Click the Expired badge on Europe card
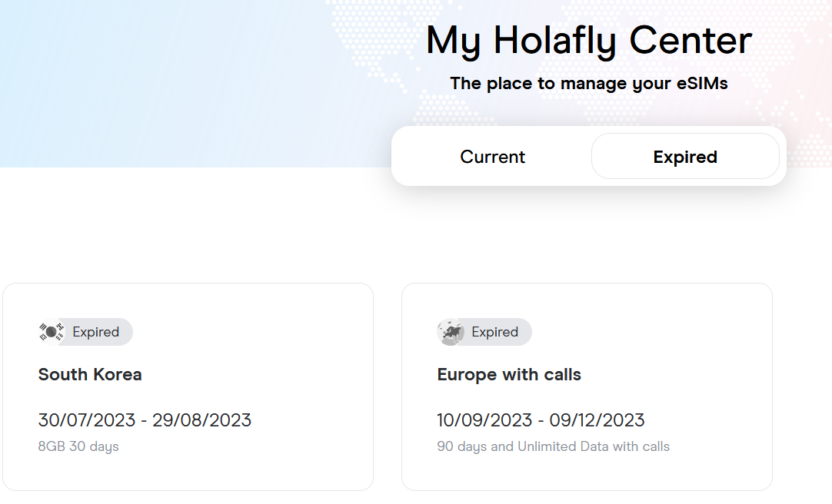This screenshot has width=832, height=504. tap(495, 332)
